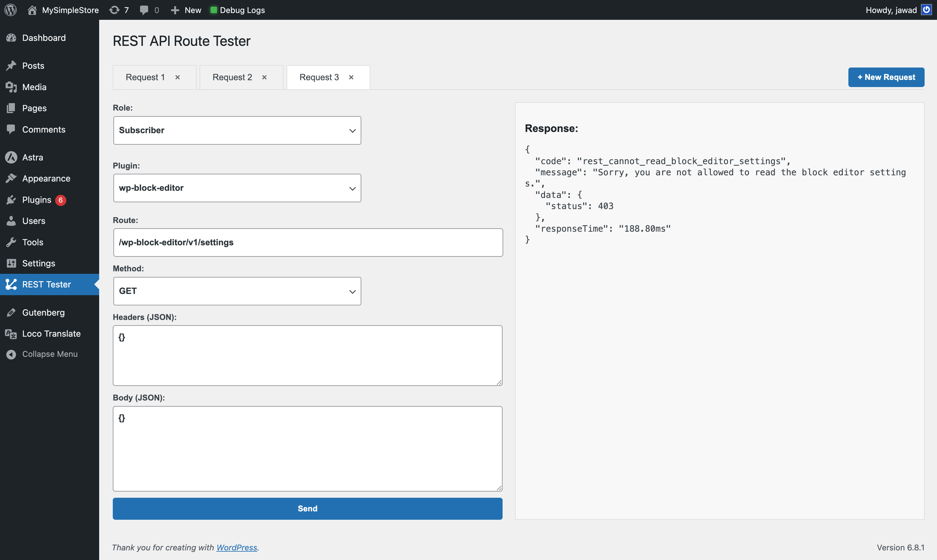Click New in the admin bar

pyautogui.click(x=193, y=10)
